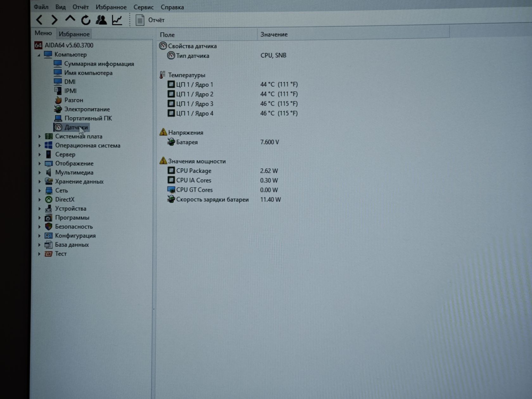This screenshot has height=399, width=532.
Task: Click the Портативный ПК laptop icon
Action: 58,118
